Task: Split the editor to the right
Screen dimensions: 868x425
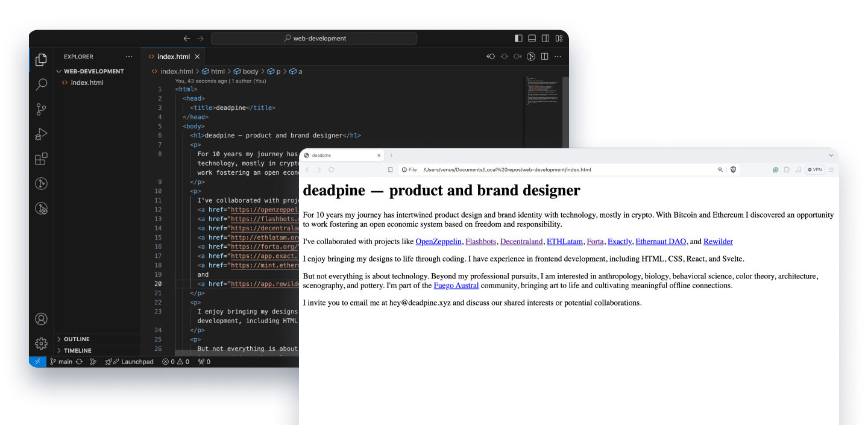Action: pyautogui.click(x=544, y=57)
